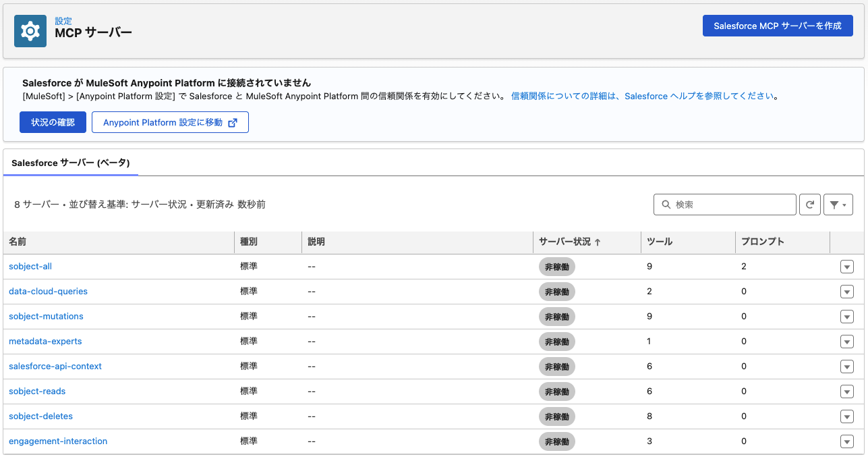Open row actions menu for data-cloud-queries

coord(847,292)
